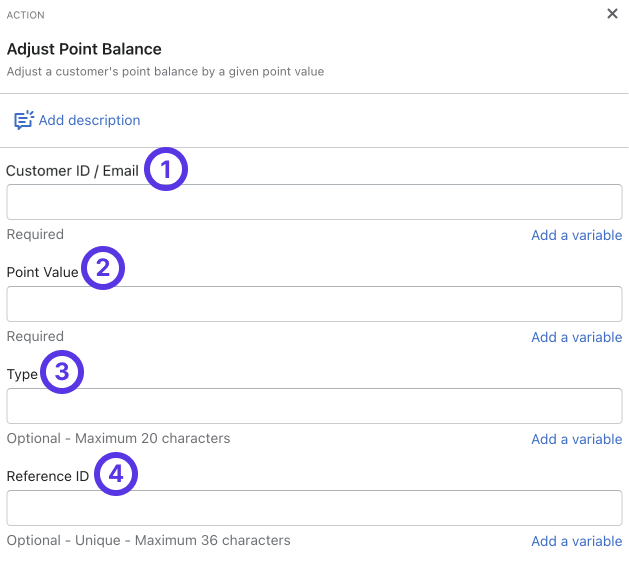
Task: Click the Type field label
Action: [22, 374]
